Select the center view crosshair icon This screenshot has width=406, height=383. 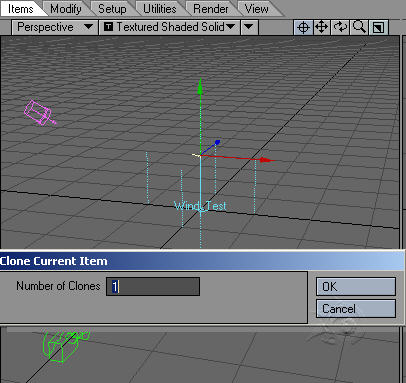click(303, 27)
